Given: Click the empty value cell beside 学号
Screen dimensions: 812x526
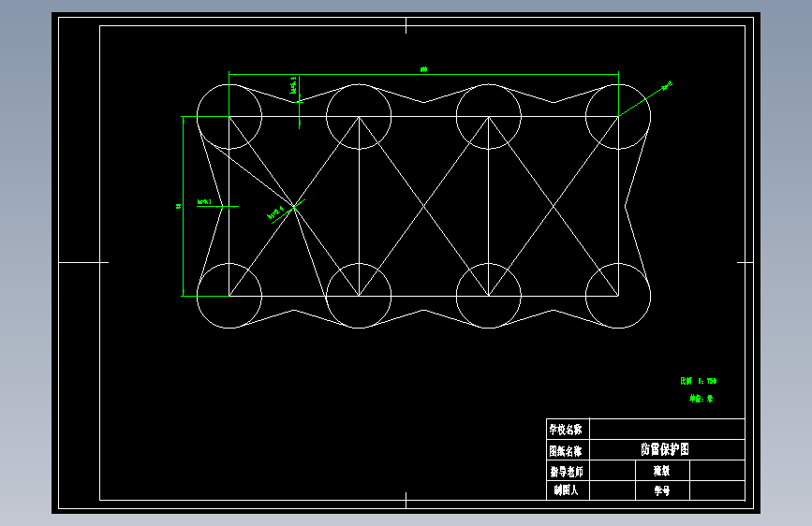Looking at the screenshot, I should tap(717, 490).
